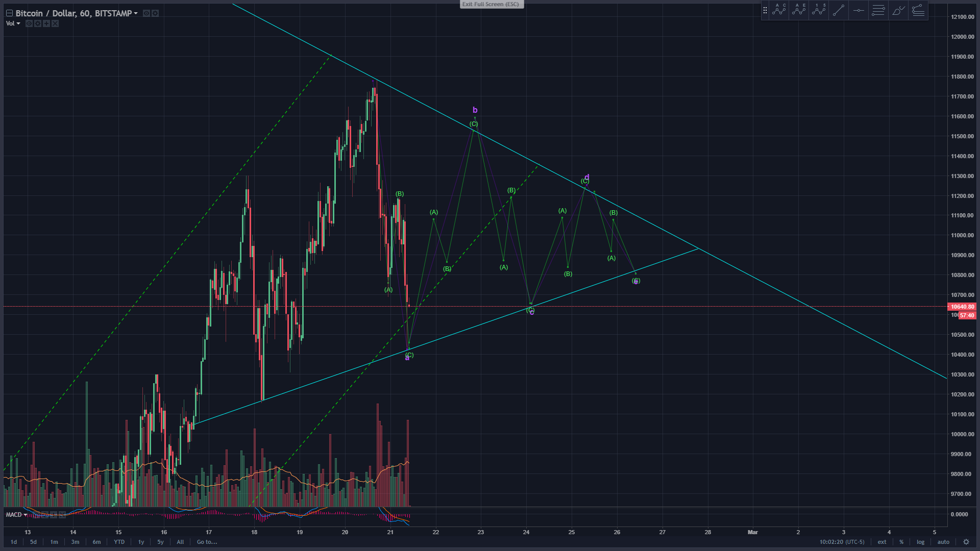The width and height of the screenshot is (980, 551).
Task: Select the trend-based Fib extension tool
Action: 918,10
